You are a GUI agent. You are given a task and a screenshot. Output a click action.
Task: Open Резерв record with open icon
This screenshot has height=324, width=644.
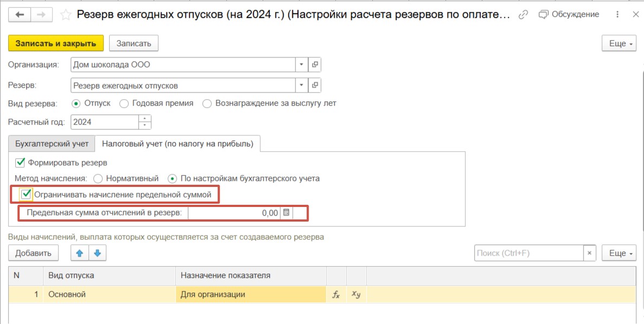coord(315,86)
